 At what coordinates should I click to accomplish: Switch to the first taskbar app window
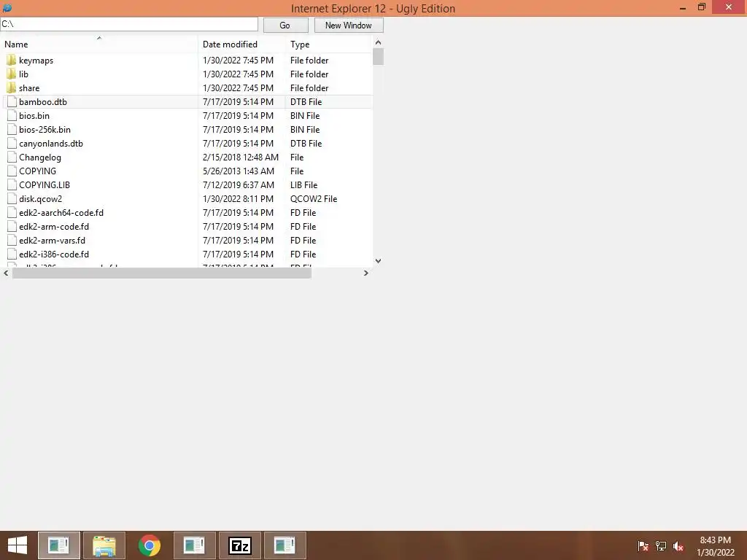click(x=59, y=545)
